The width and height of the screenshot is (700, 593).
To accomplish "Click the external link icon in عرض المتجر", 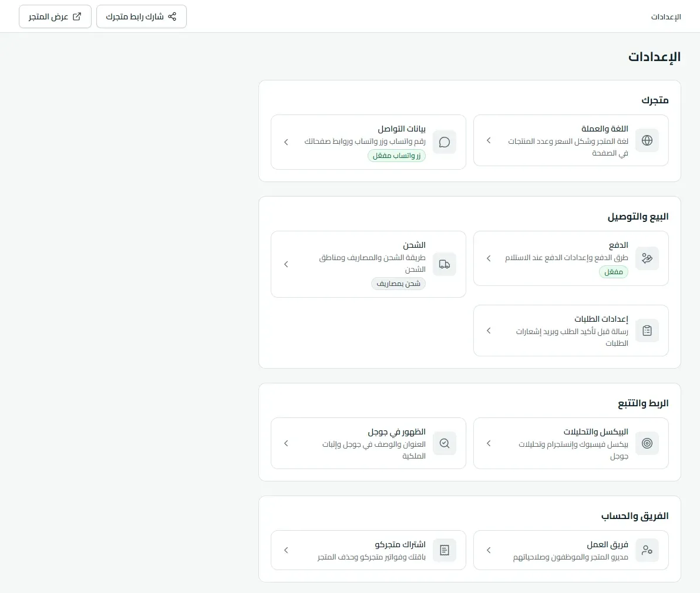I will pos(77,16).
